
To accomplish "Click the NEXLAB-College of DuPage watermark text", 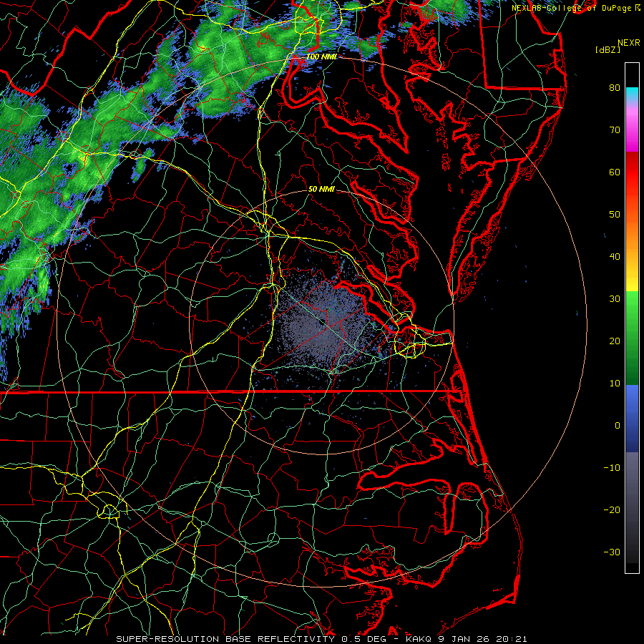I will (572, 8).
